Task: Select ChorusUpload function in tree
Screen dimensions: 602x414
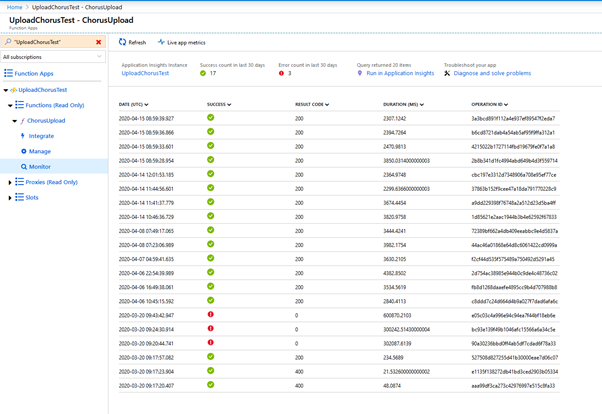Action: pos(46,121)
